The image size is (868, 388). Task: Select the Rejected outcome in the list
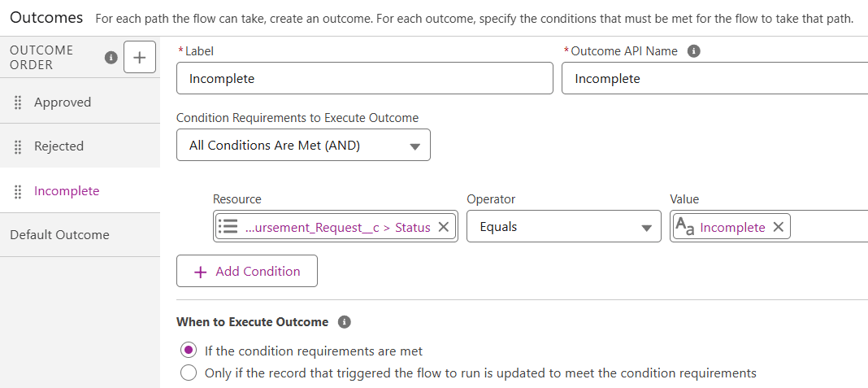point(59,146)
